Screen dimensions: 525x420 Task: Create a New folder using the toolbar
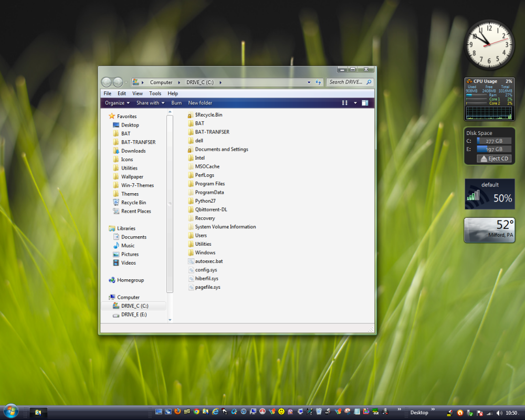coord(200,103)
